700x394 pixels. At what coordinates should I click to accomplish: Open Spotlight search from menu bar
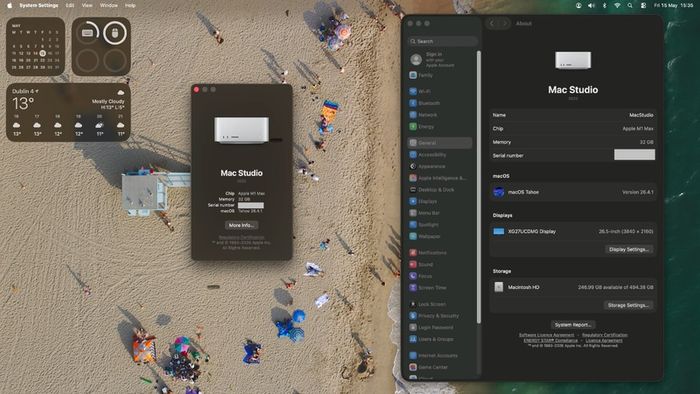click(630, 5)
